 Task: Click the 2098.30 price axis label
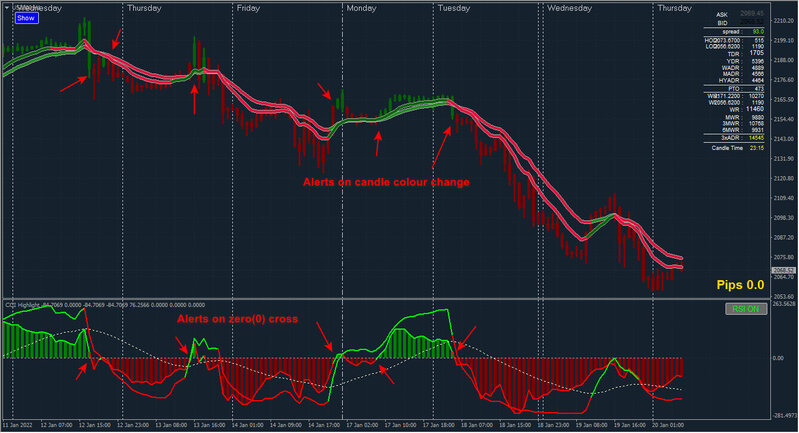(784, 218)
